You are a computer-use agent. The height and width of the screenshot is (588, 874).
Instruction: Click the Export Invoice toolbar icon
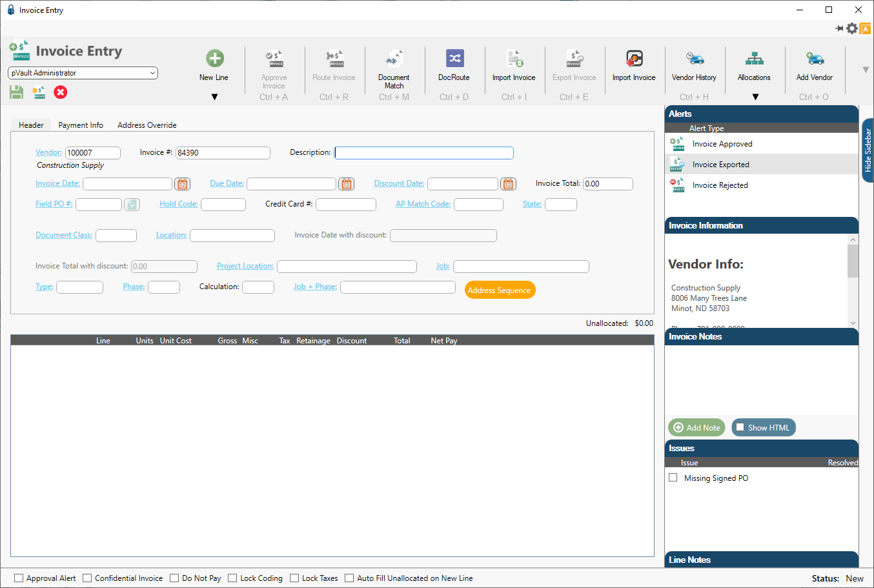[x=574, y=58]
